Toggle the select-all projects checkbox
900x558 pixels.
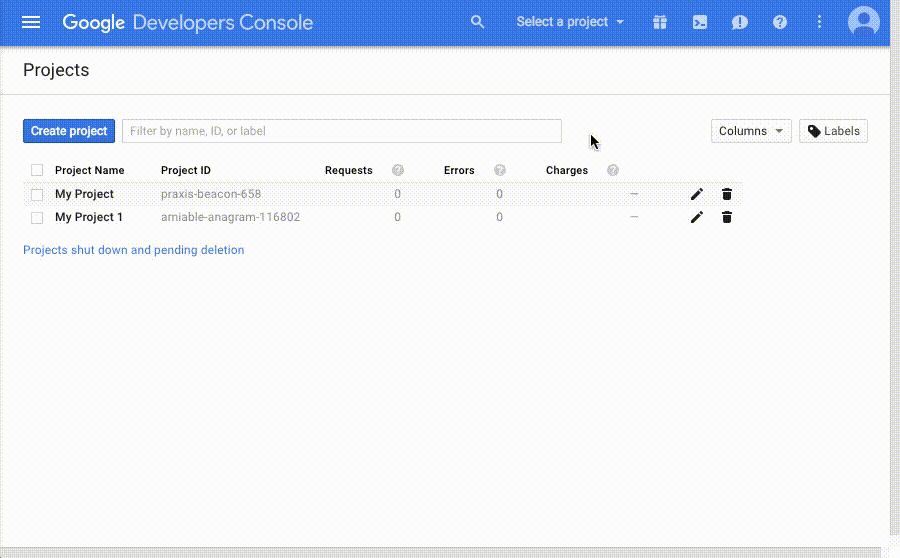point(37,170)
